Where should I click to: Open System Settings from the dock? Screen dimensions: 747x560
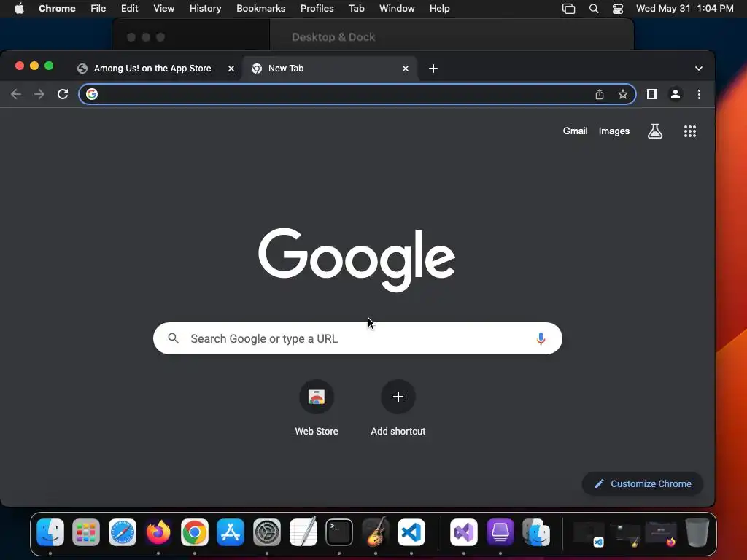267,532
